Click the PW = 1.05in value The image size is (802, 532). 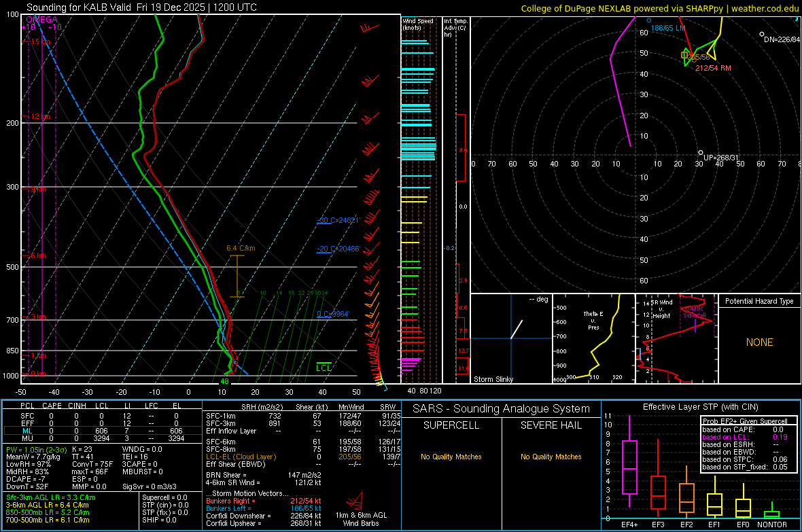click(x=35, y=450)
